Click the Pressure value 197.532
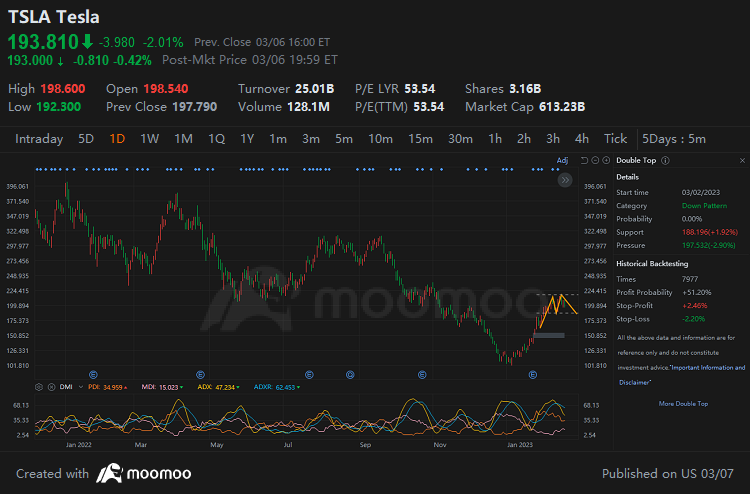This screenshot has height=494, width=750. 708,245
